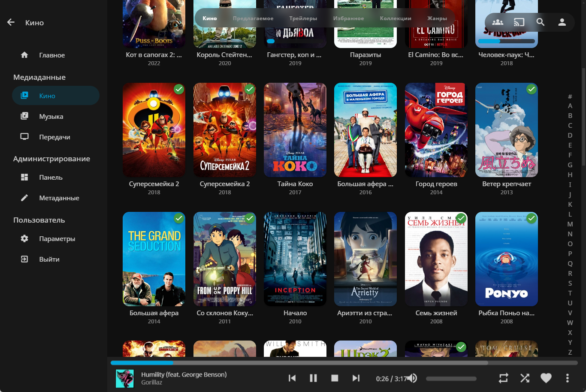Open the Inception poster
Viewport: 586px width, 392px height.
295,259
